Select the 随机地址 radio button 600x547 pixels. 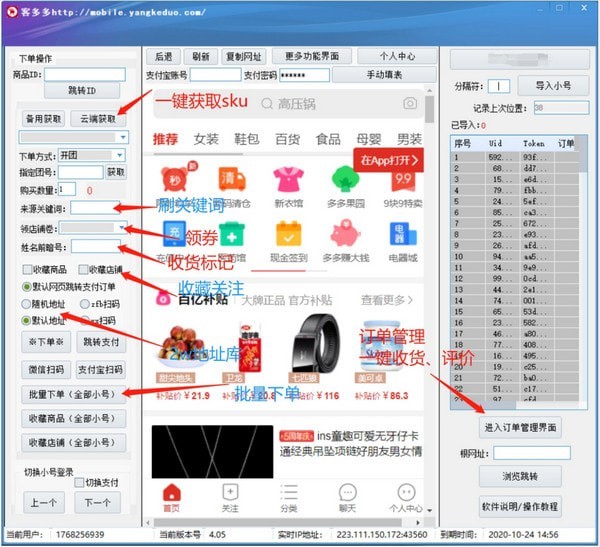(26, 304)
